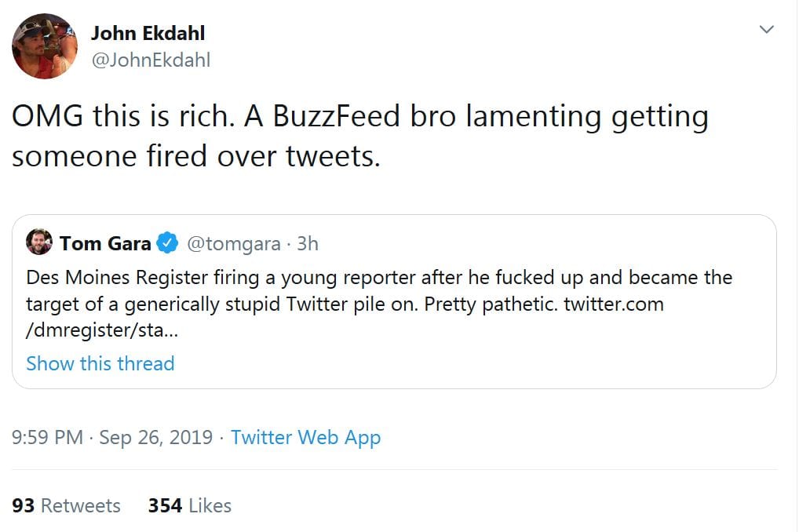Click Show this thread

(100, 363)
